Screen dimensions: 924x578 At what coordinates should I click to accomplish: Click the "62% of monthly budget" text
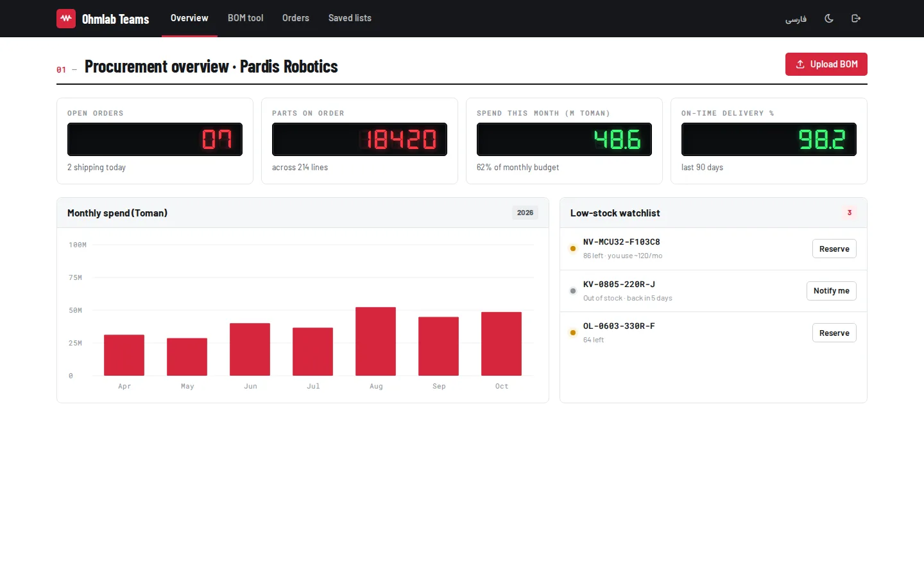pyautogui.click(x=518, y=168)
